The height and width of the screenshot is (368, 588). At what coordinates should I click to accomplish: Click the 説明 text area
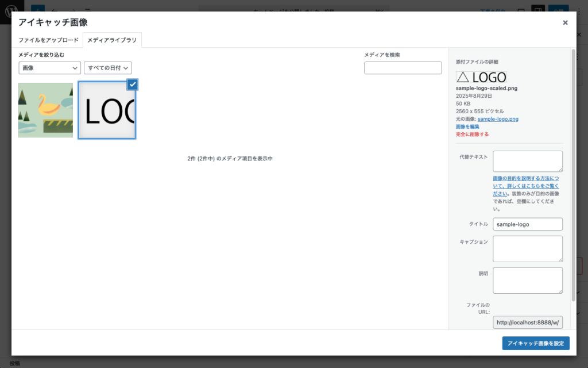(528, 280)
